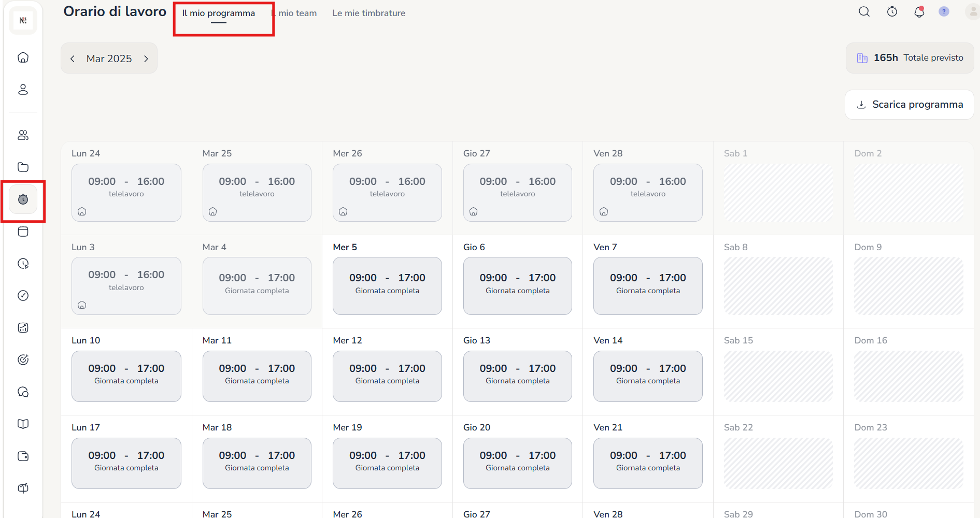Screen dimensions: 980x518
Task: Go to previous month with left chevron
Action: [73, 59]
